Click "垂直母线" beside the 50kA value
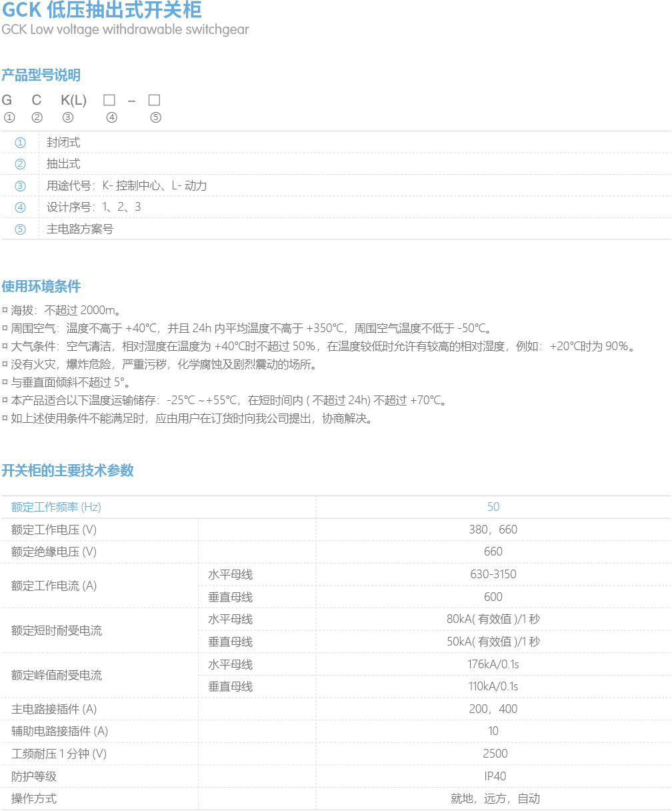The width and height of the screenshot is (672, 811). point(231,642)
